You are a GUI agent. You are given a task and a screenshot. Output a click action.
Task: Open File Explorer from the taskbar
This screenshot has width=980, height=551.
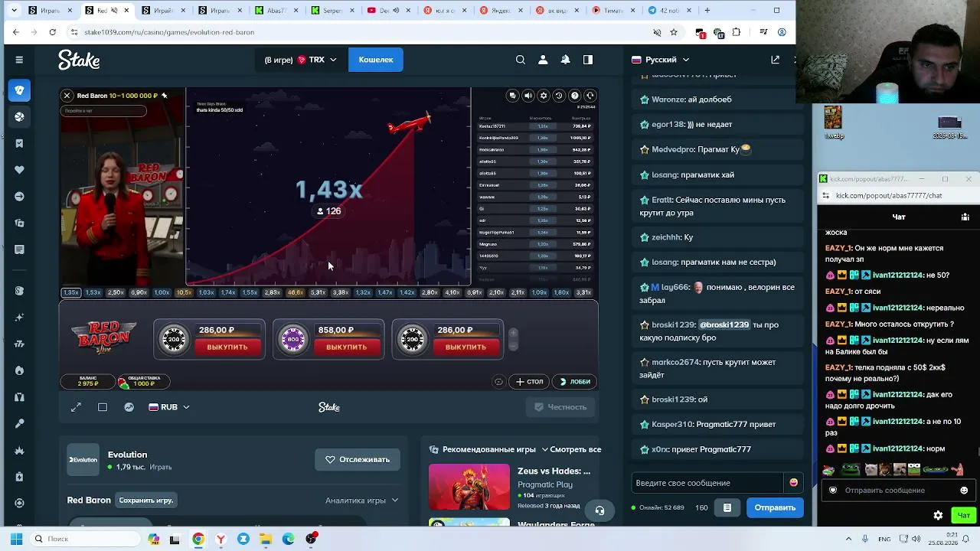click(x=266, y=539)
